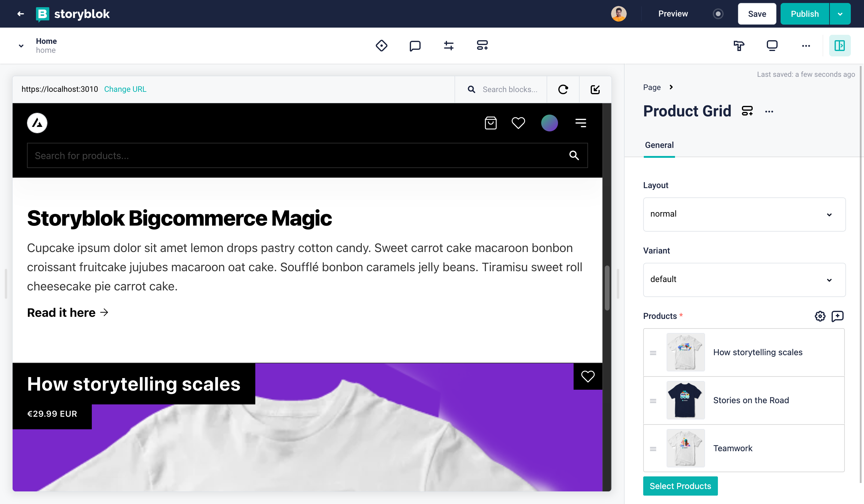Open the Product Grid ellipsis menu

769,111
